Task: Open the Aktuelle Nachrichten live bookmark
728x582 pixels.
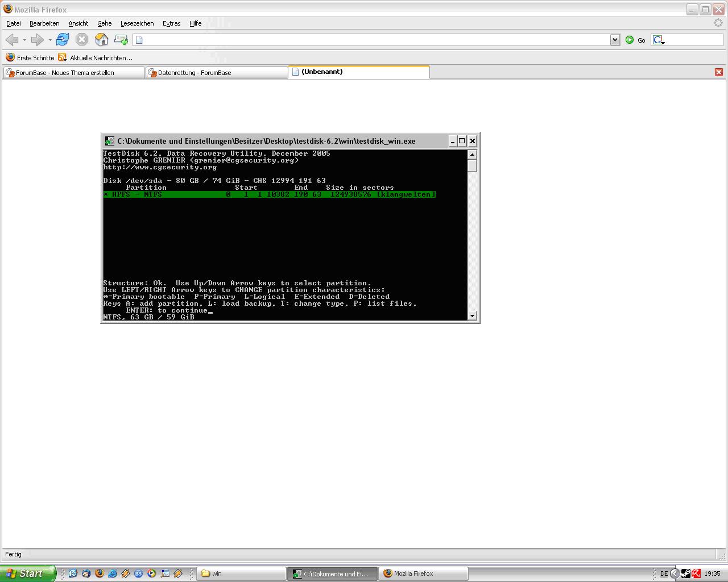Action: pos(96,57)
